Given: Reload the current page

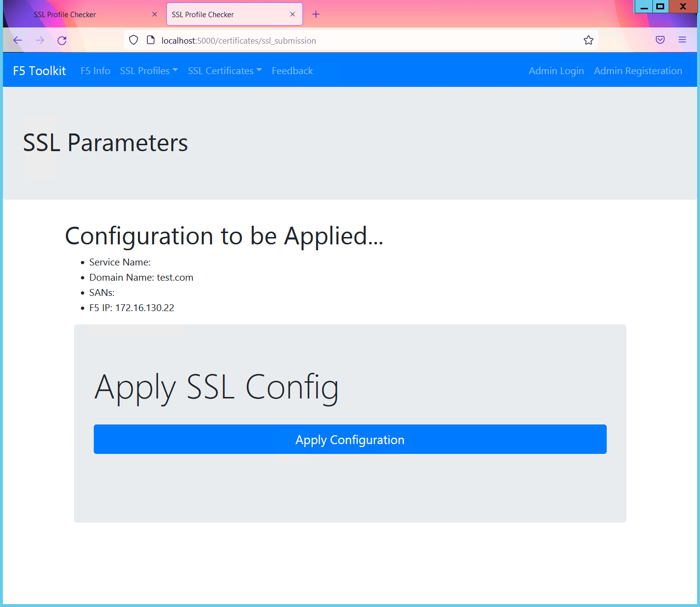Looking at the screenshot, I should tap(62, 40).
